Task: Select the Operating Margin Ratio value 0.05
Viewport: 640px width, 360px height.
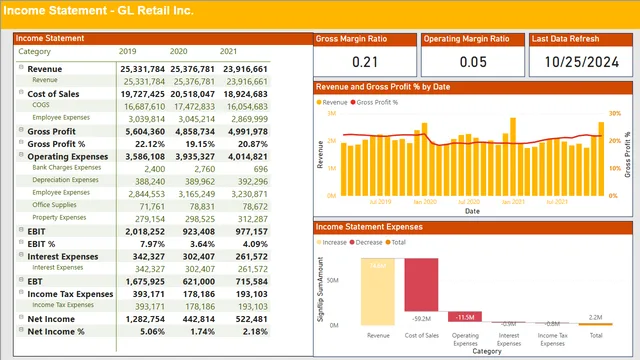Action: (473, 62)
